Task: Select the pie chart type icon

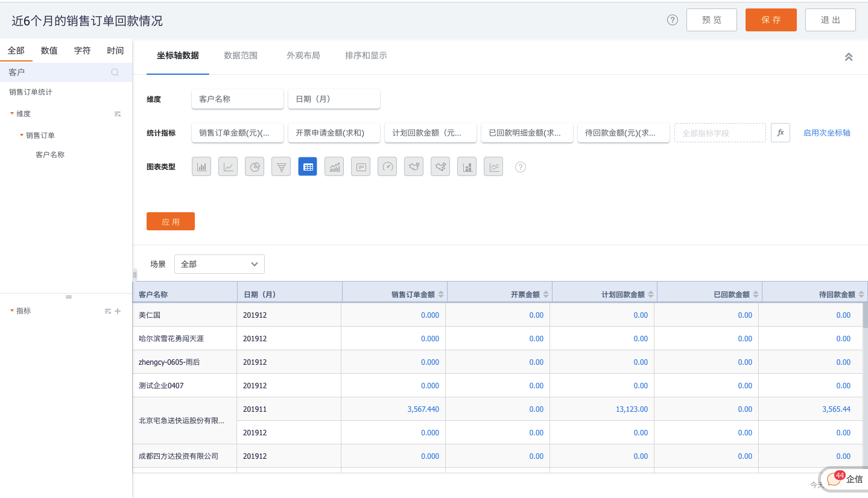Action: pos(255,167)
